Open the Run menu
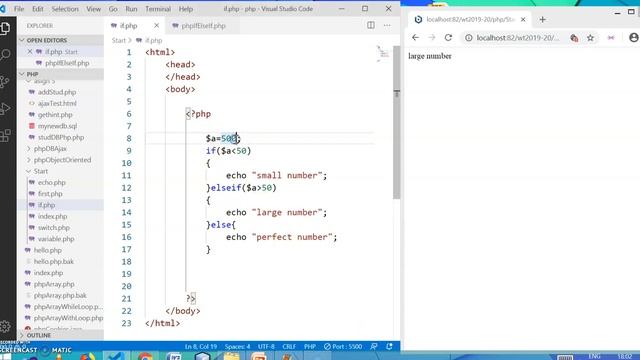The width and height of the screenshot is (640, 360). coord(131,9)
